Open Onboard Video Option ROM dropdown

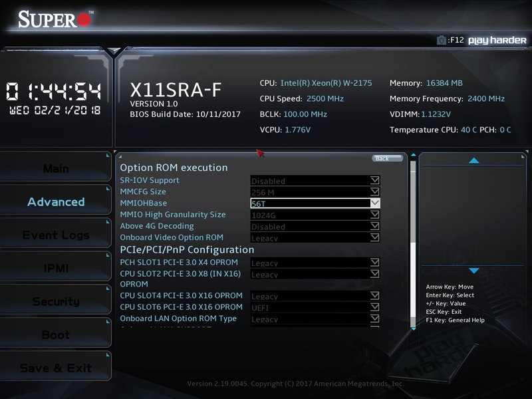[x=315, y=237]
